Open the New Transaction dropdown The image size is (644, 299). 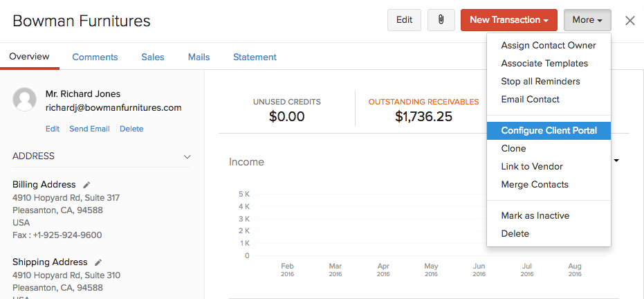(x=508, y=20)
